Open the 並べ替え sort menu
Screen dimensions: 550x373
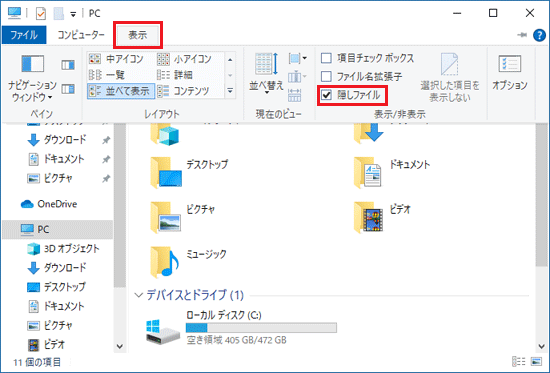pyautogui.click(x=266, y=73)
